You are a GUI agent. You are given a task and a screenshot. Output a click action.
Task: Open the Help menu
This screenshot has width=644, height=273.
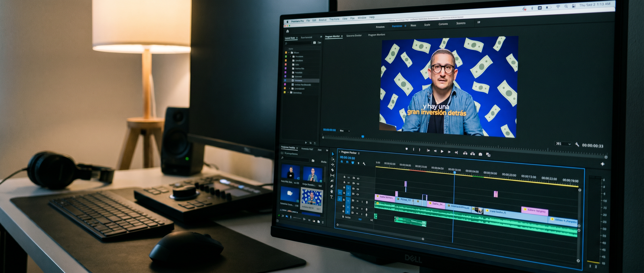[372, 17]
